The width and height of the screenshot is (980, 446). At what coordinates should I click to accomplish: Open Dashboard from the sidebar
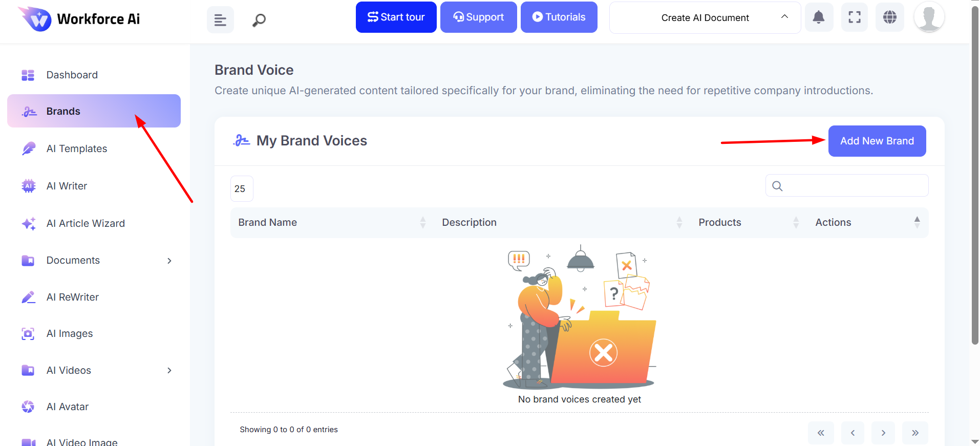coord(72,75)
